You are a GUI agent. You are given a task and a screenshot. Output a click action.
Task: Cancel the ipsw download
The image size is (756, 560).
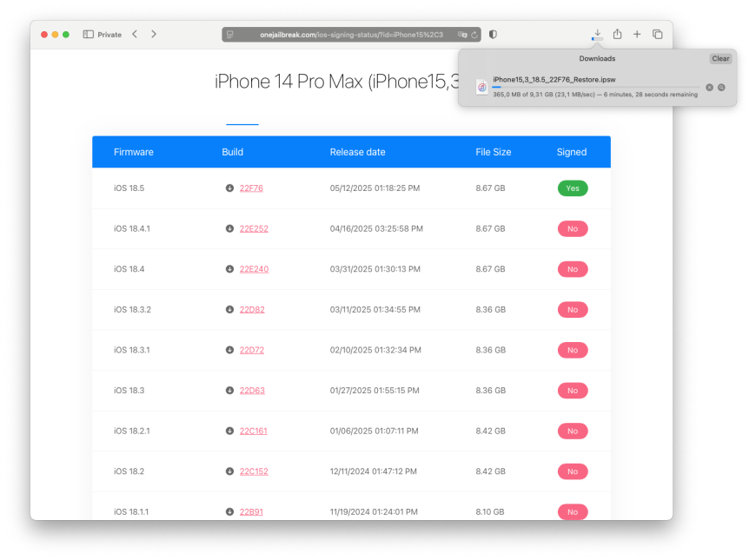point(709,87)
